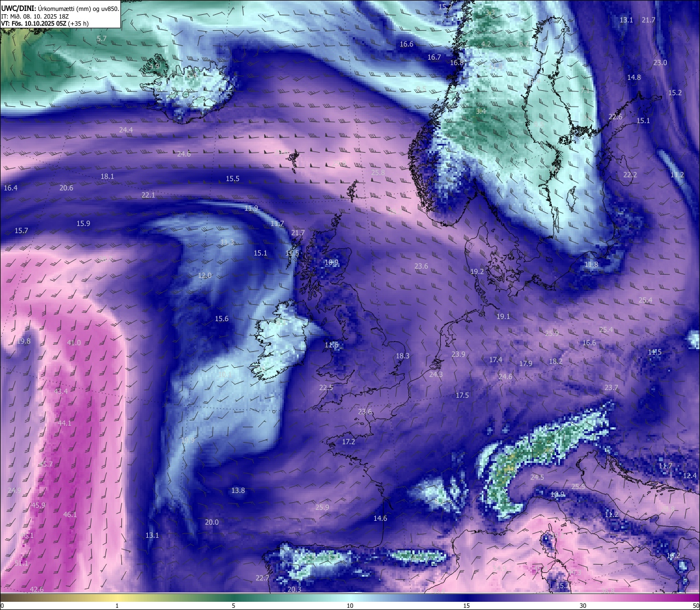Click the value label 24.5 near the Alps
This screenshot has width=700, height=610.
537,477
